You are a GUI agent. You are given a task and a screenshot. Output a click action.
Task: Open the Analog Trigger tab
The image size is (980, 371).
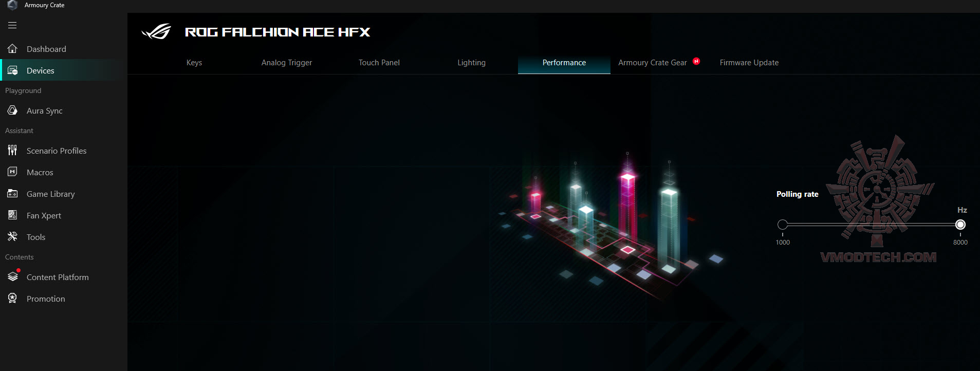[287, 63]
